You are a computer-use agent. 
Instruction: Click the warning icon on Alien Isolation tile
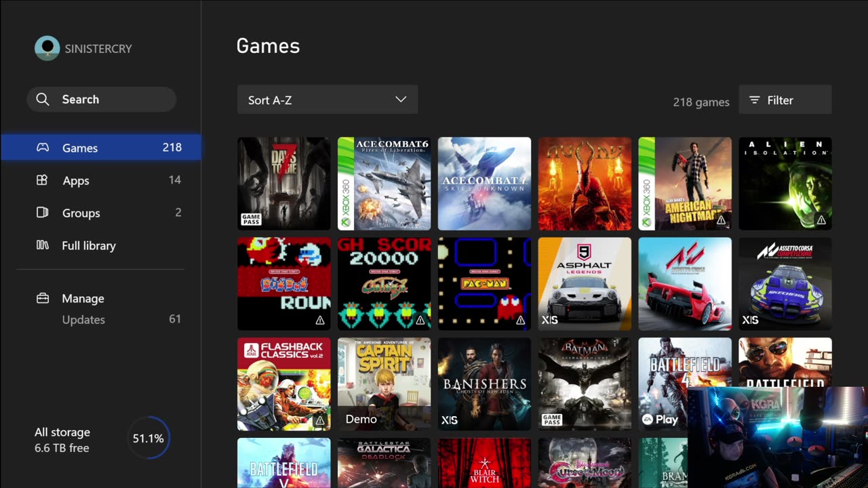coord(821,220)
